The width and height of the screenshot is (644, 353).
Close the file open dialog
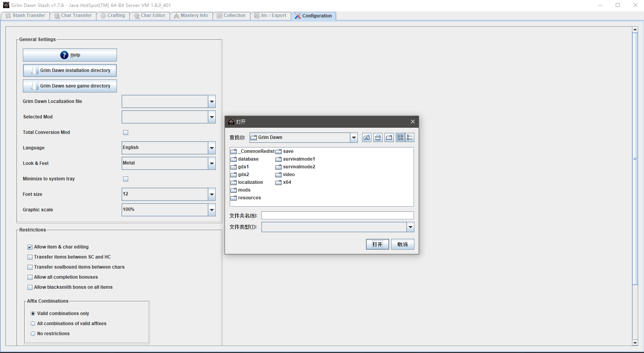413,122
